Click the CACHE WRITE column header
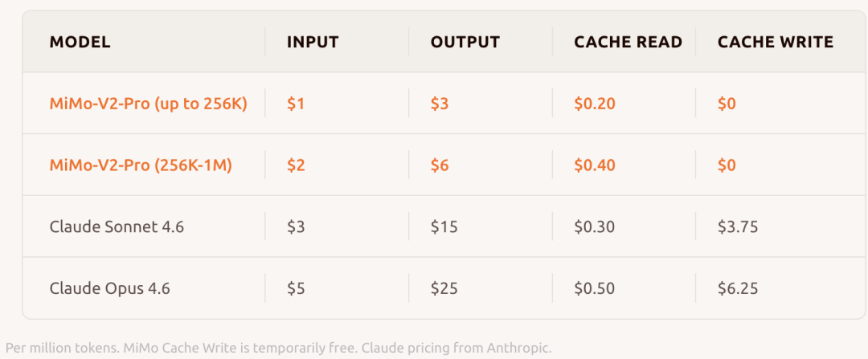 click(x=775, y=42)
